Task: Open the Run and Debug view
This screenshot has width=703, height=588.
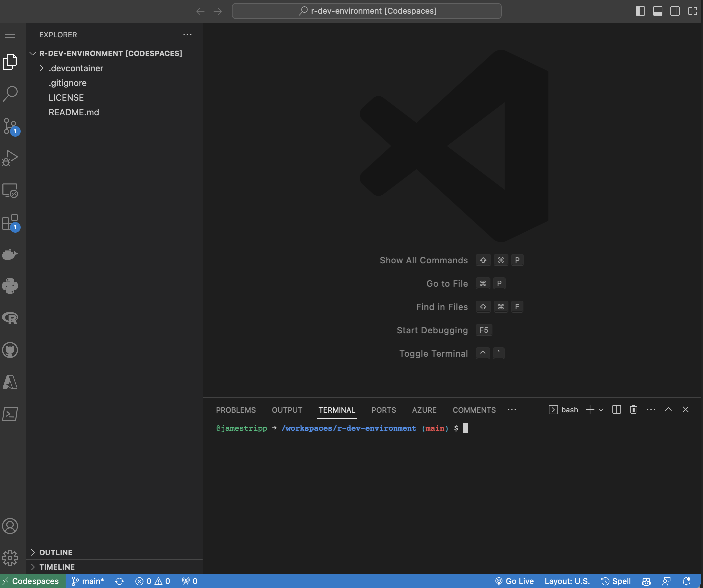Action: (10, 158)
